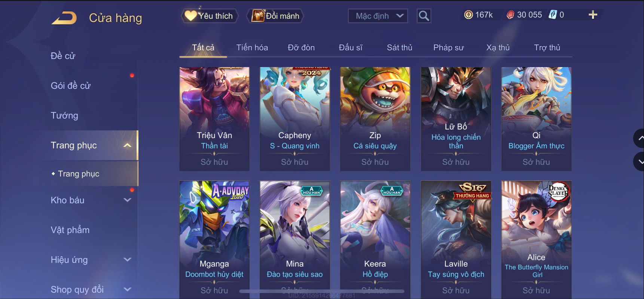Switch to the Tiến hóa tab
Image resolution: width=644 pixels, height=299 pixels.
(x=252, y=48)
